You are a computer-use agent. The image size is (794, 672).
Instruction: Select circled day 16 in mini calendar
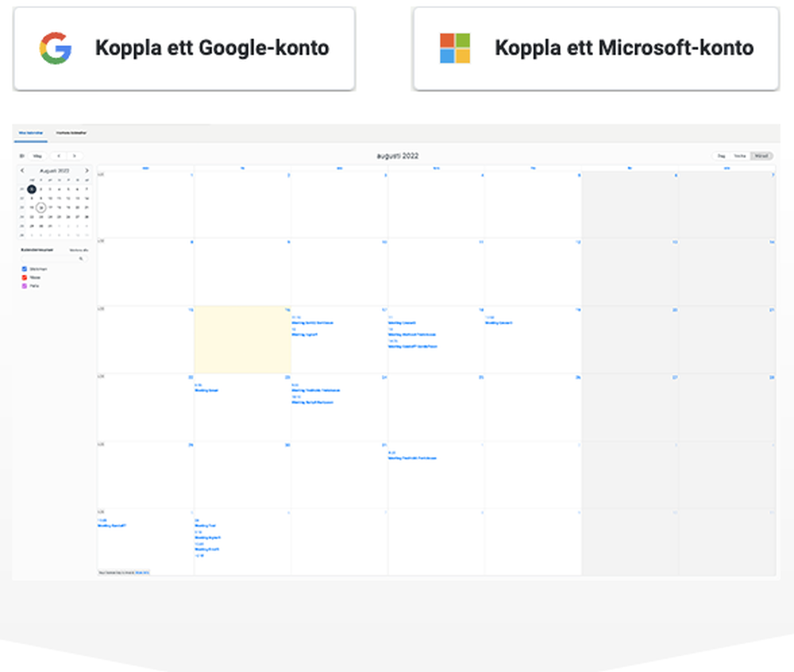[x=41, y=207]
